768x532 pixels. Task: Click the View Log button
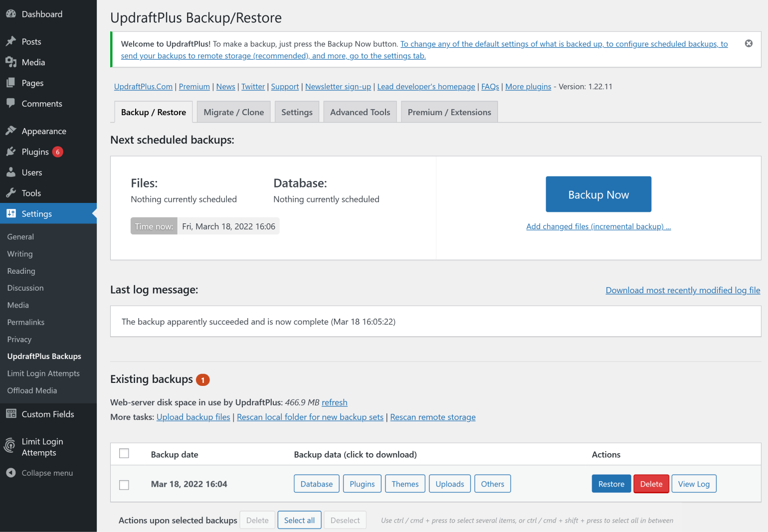[694, 484]
